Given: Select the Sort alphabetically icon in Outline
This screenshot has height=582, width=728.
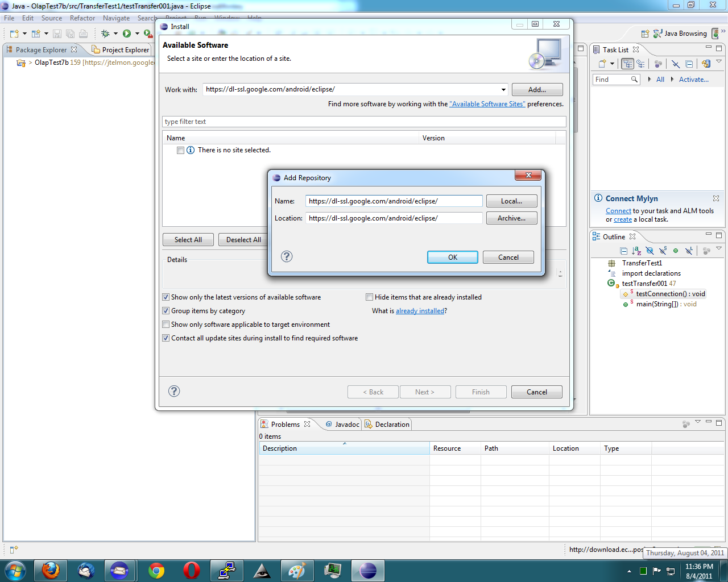Looking at the screenshot, I should click(637, 251).
